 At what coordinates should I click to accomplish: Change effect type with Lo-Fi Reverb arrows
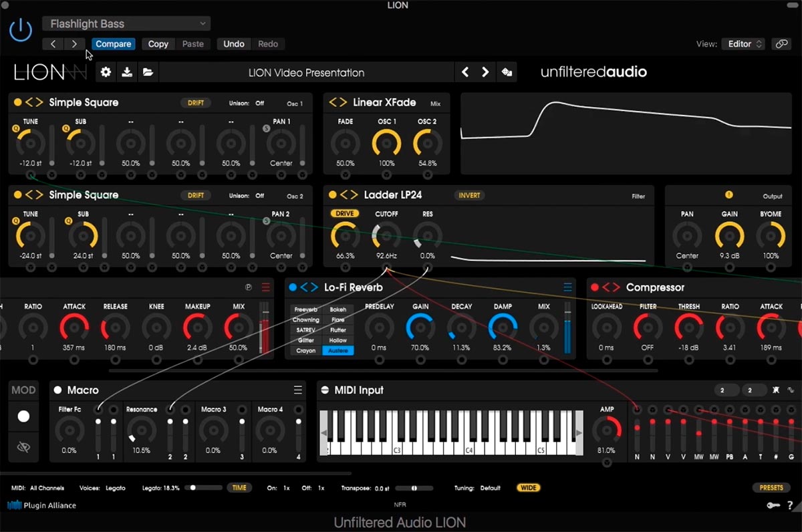[309, 287]
